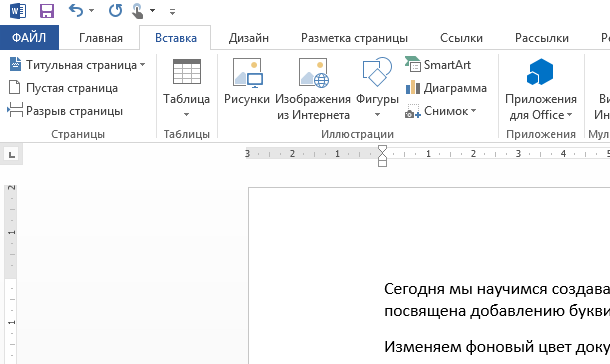Insert a table using Таблица icon

(187, 72)
